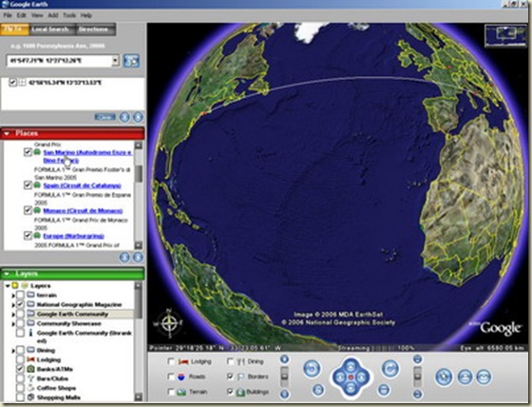
Task: Open the File menu
Action: (8, 15)
